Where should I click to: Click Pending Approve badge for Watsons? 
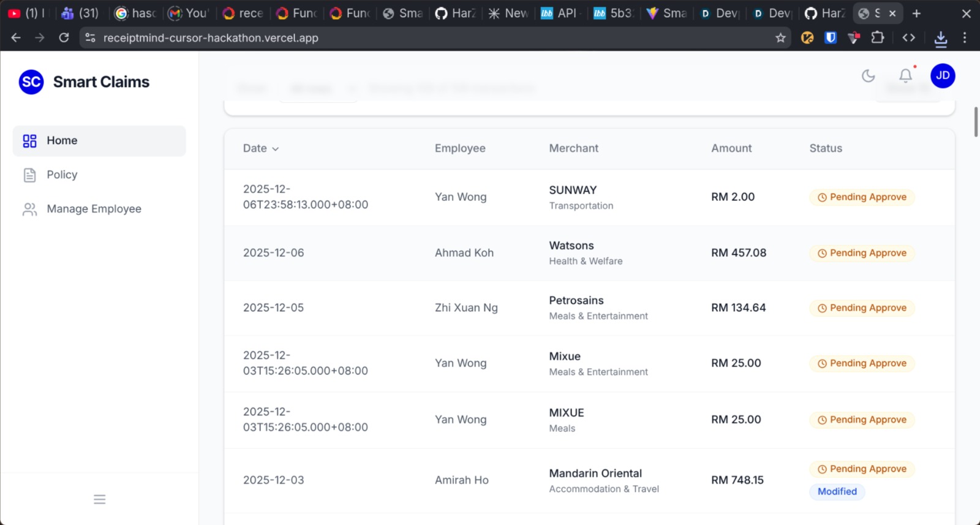[862, 253]
